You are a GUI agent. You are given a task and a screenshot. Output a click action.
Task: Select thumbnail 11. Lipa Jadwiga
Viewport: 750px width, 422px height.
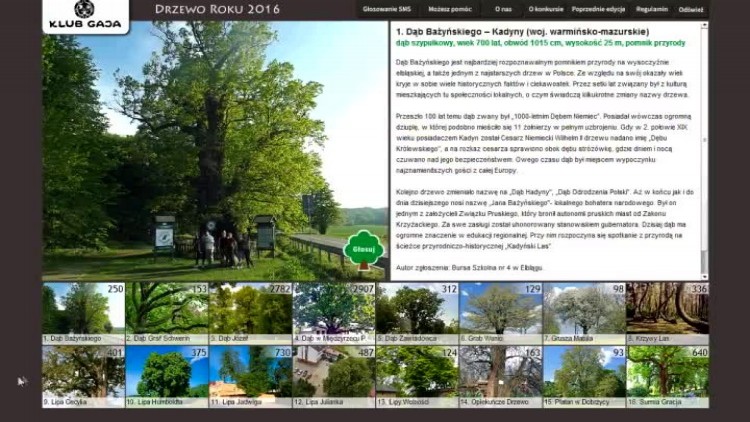coord(250,377)
